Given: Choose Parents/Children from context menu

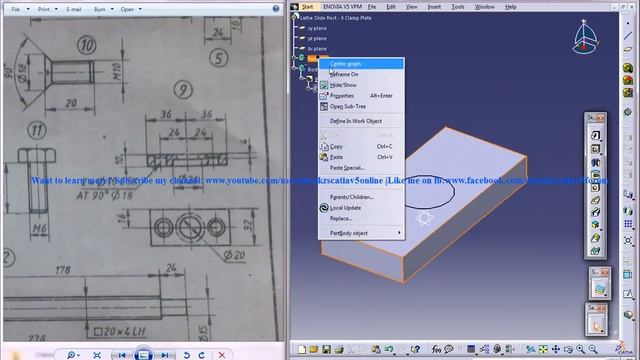Looking at the screenshot, I should (361, 197).
